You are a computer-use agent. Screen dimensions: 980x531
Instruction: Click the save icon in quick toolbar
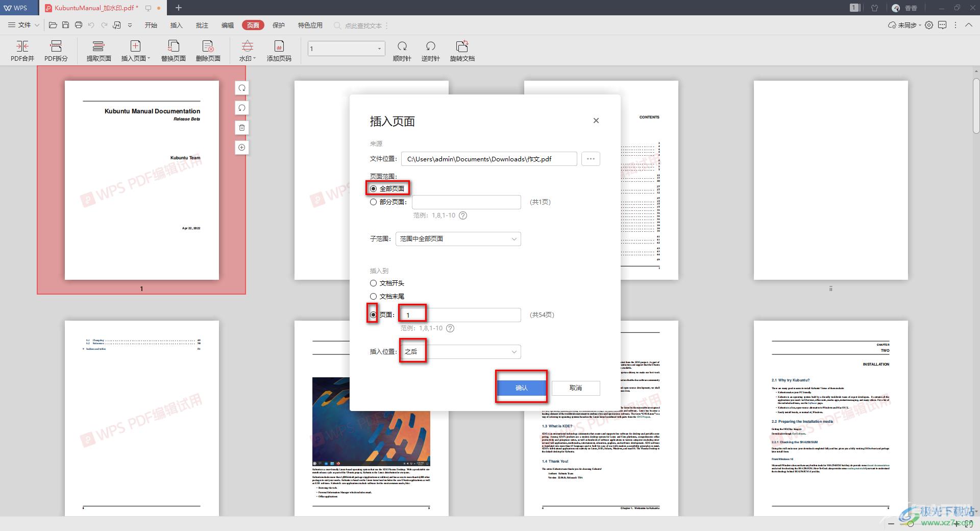65,25
